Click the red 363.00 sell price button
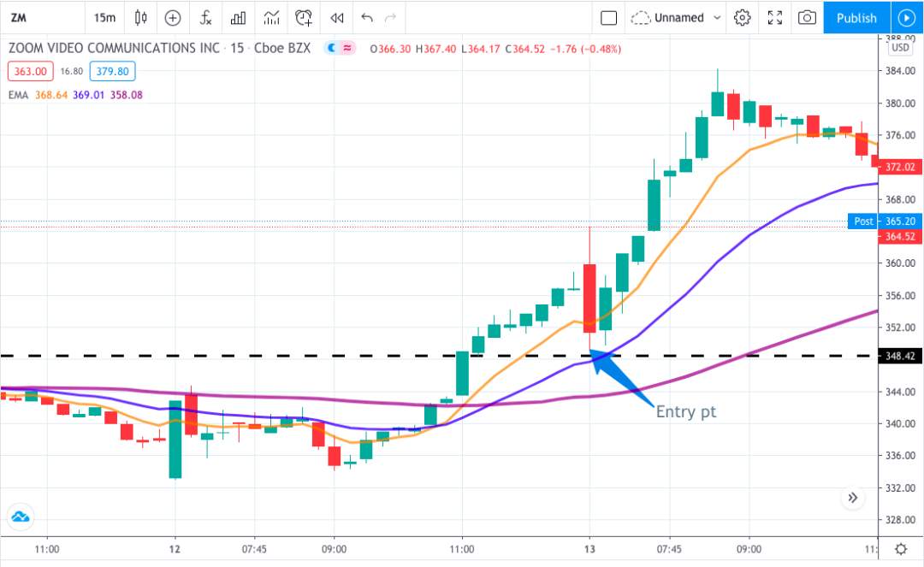 pos(31,71)
